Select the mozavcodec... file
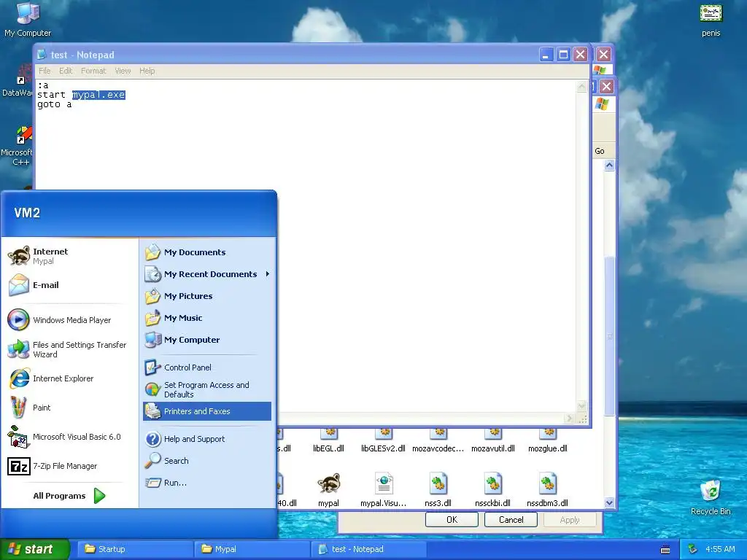 click(438, 441)
